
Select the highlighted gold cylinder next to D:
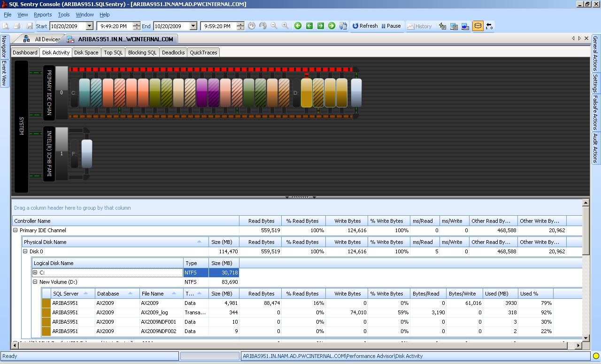pyautogui.click(x=307, y=92)
